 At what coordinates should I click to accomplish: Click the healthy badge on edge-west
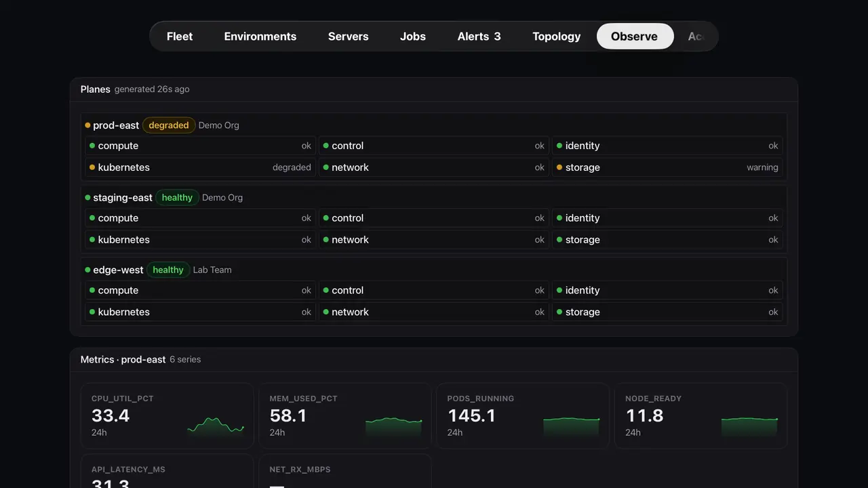coord(168,270)
